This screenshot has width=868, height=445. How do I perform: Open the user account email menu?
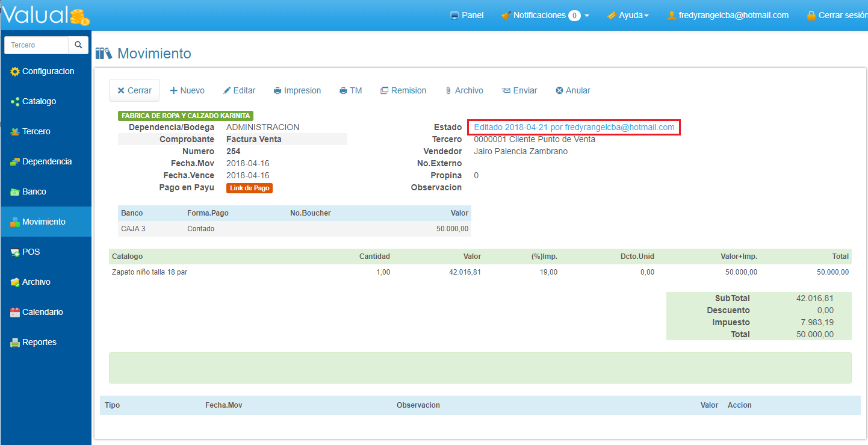pos(728,15)
